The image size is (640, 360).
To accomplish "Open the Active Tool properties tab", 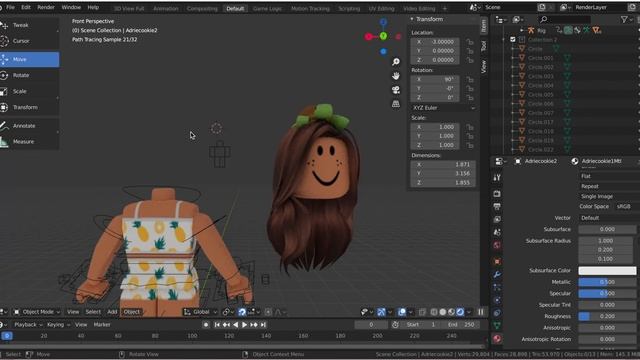I will click(497, 178).
